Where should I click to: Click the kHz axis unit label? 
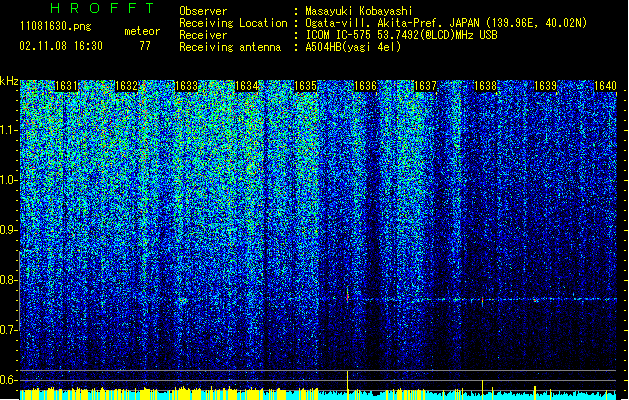point(9,81)
